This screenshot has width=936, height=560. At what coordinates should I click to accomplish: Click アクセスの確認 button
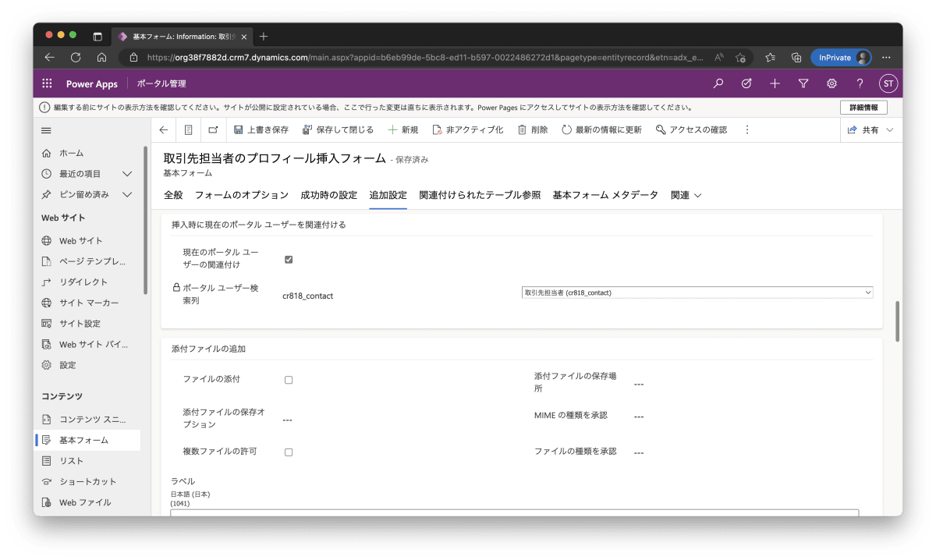(691, 129)
